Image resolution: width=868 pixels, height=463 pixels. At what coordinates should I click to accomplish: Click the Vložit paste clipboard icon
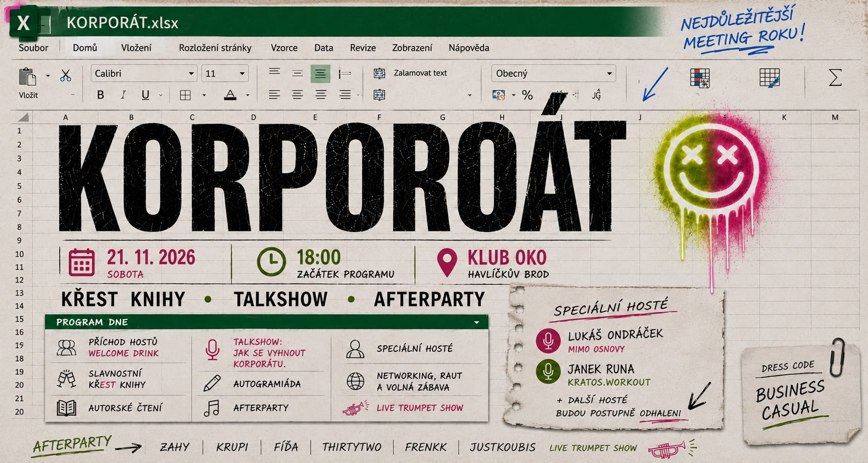click(x=27, y=77)
